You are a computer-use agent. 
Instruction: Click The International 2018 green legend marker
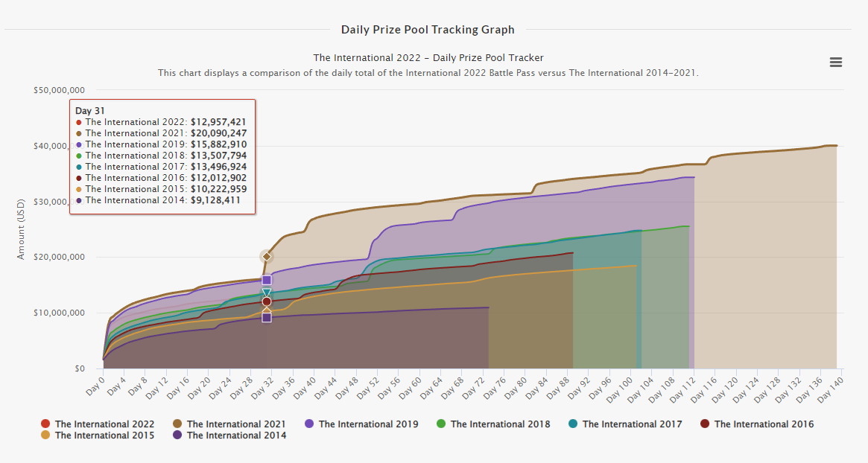441,424
